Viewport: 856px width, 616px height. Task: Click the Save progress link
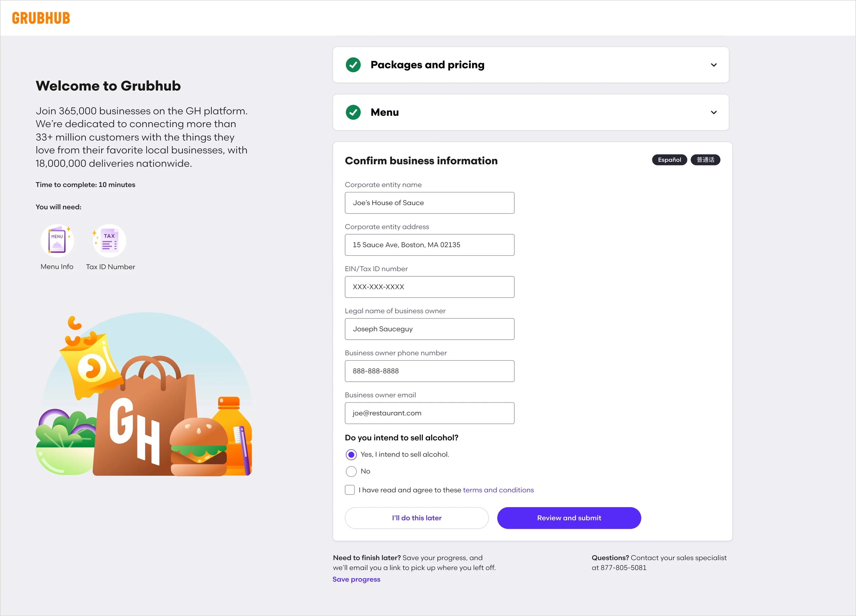coord(356,579)
